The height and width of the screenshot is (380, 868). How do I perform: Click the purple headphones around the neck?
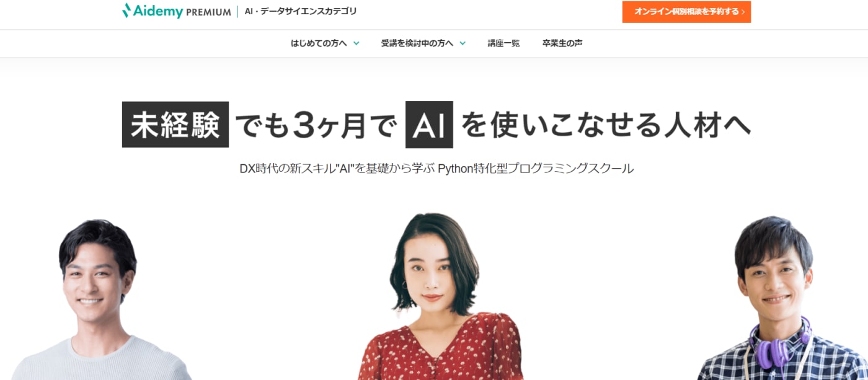point(779,344)
